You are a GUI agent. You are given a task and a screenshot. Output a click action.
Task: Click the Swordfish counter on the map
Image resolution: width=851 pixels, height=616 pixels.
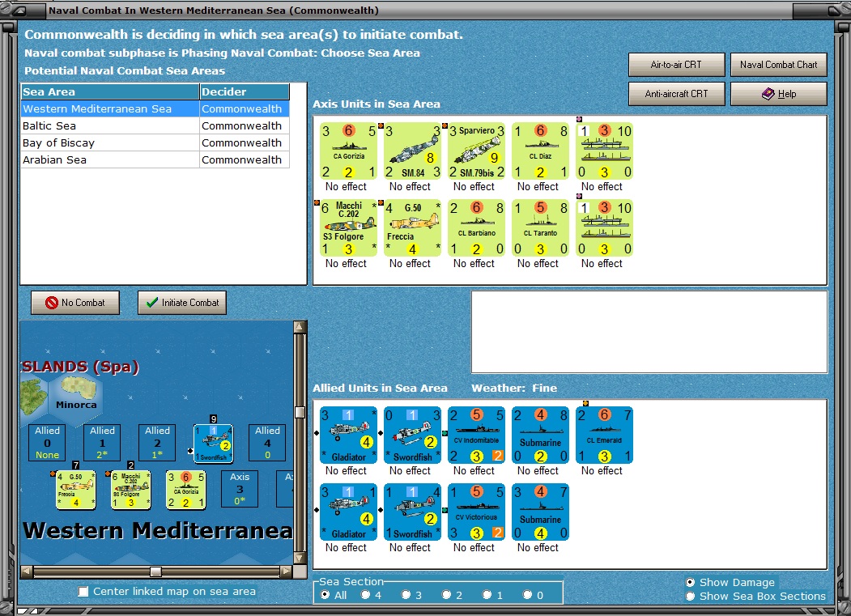coord(213,444)
